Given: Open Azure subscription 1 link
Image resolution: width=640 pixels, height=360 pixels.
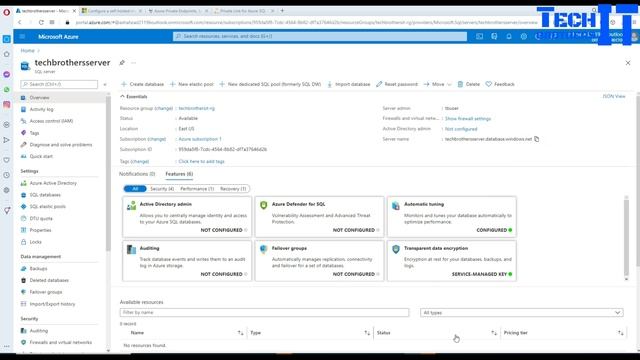Looking at the screenshot, I should click(200, 139).
